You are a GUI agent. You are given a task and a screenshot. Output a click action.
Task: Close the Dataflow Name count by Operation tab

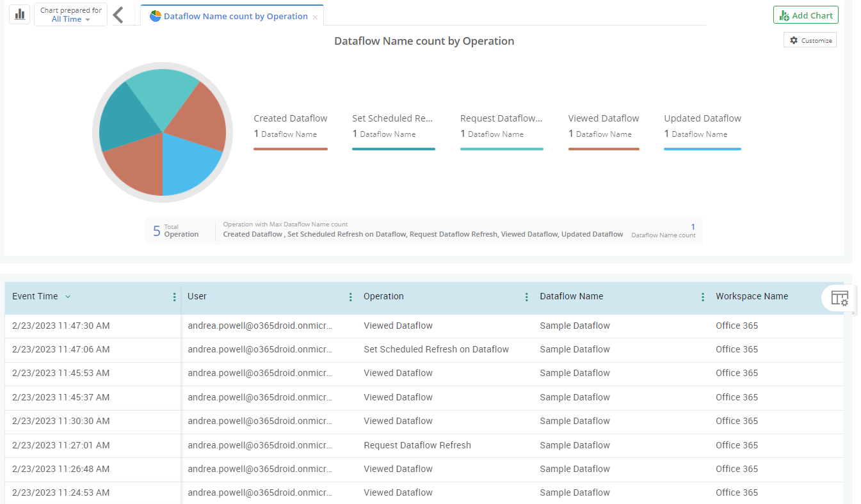[x=314, y=16]
